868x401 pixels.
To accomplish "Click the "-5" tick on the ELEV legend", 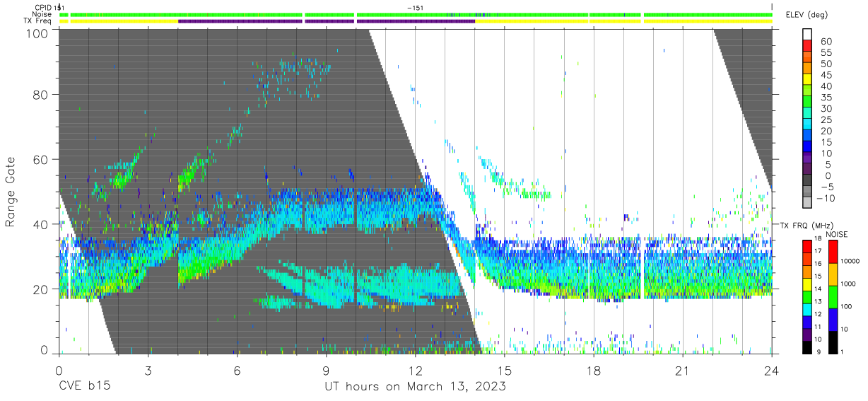I will 826,187.
